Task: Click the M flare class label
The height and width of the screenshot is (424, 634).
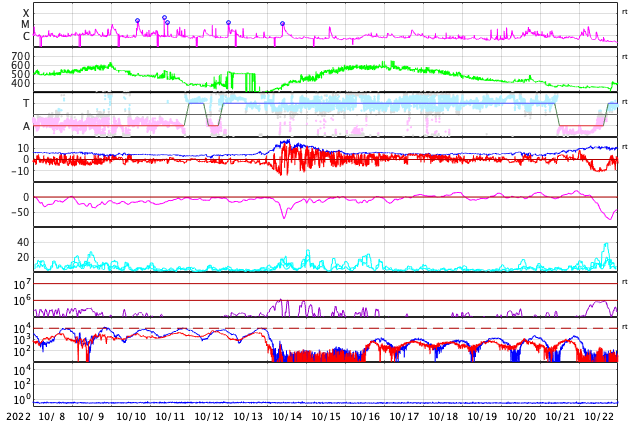Action: tap(25, 25)
